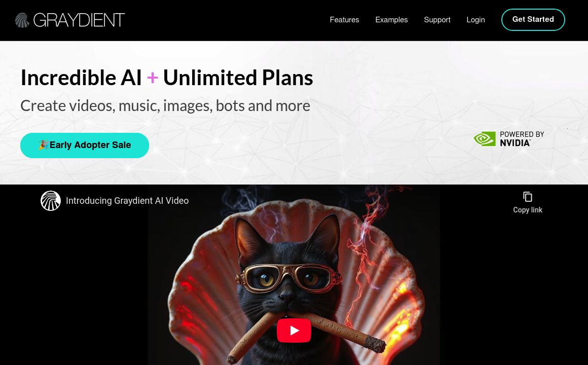Viewport: 588px width, 365px height.
Task: Click the Create videos, music, images subtitle
Action: (165, 106)
